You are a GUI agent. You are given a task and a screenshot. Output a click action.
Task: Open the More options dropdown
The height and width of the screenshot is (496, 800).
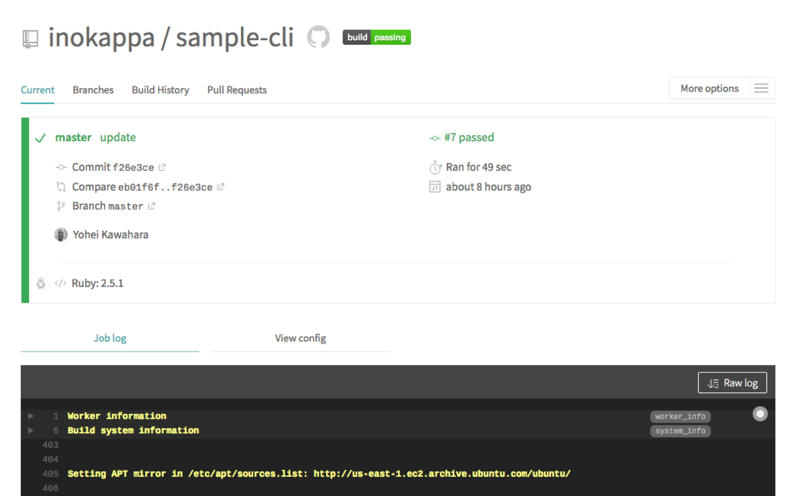tap(709, 88)
